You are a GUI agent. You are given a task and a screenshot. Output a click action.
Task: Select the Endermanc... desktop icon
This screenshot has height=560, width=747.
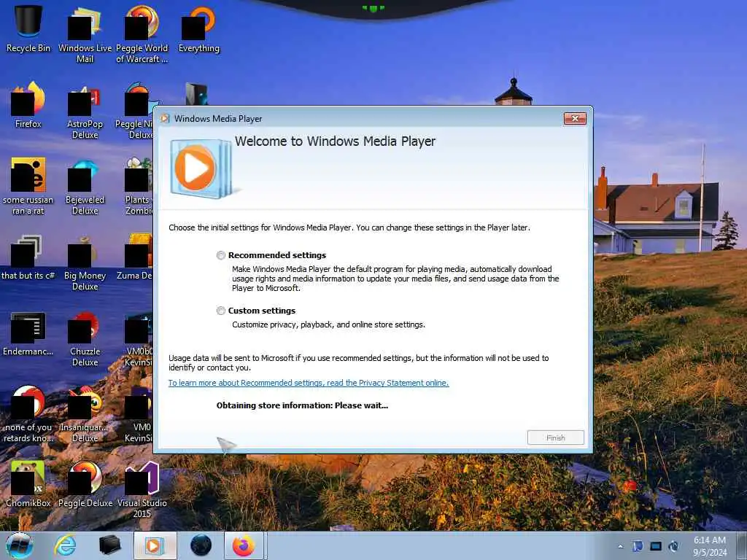[28, 333]
